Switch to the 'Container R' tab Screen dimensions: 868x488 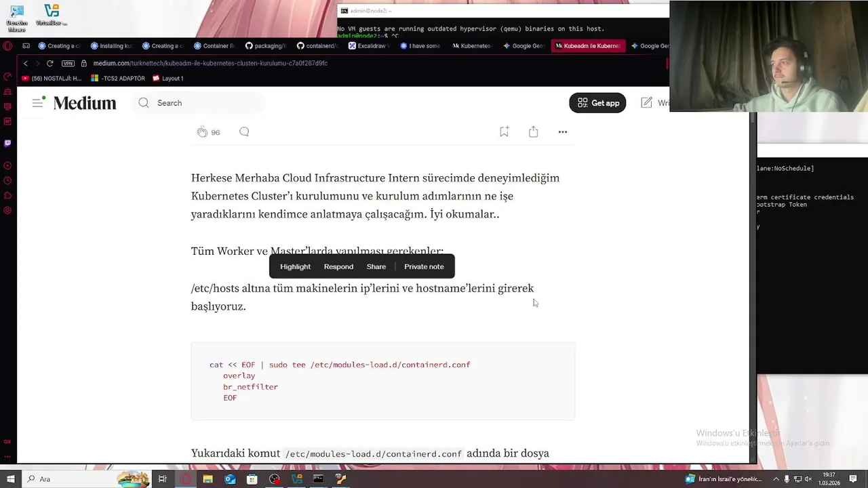click(x=214, y=46)
